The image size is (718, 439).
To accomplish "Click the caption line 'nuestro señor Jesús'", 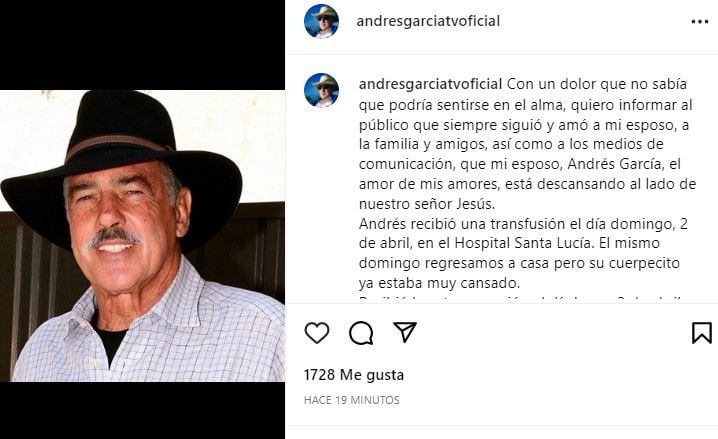I will click(x=427, y=204).
